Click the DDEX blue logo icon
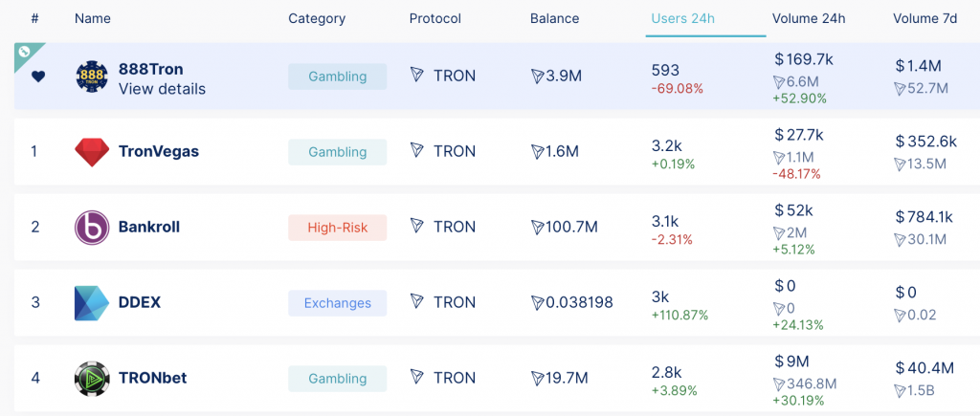 pos(92,302)
